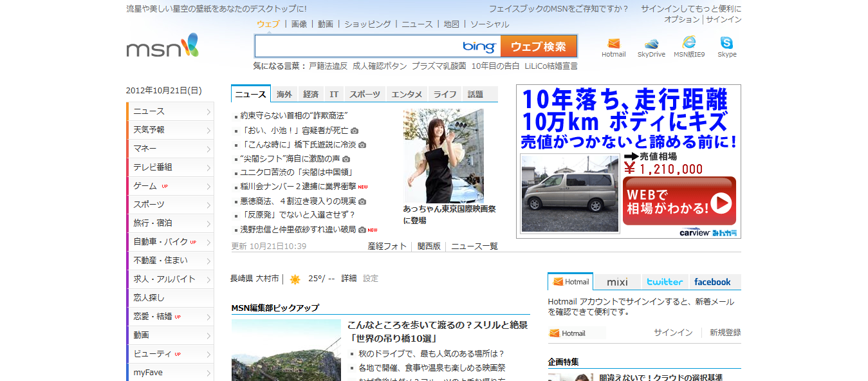The height and width of the screenshot is (381, 868).
Task: Open the Hotmail envelope icon in header
Action: click(x=613, y=43)
